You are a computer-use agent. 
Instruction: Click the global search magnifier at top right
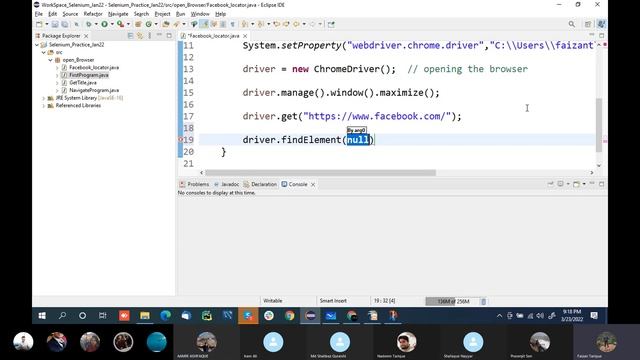571,24
